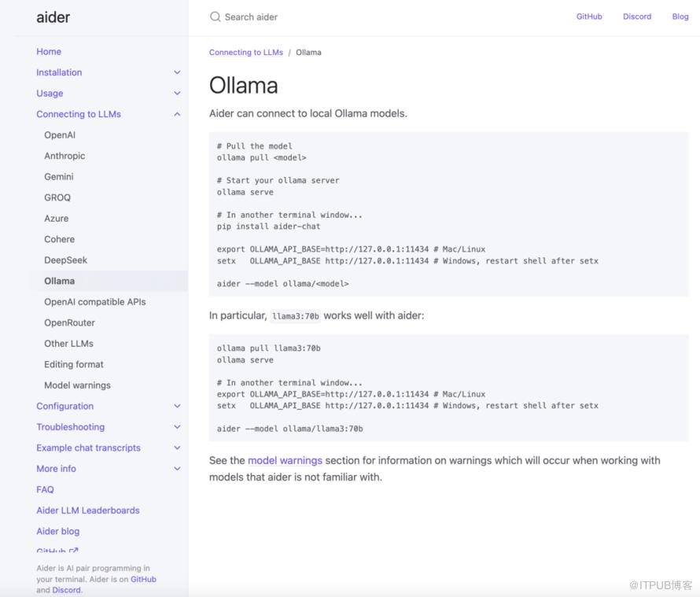Expand the Troubleshooting section chevron
This screenshot has width=700, height=597.
[x=177, y=427]
